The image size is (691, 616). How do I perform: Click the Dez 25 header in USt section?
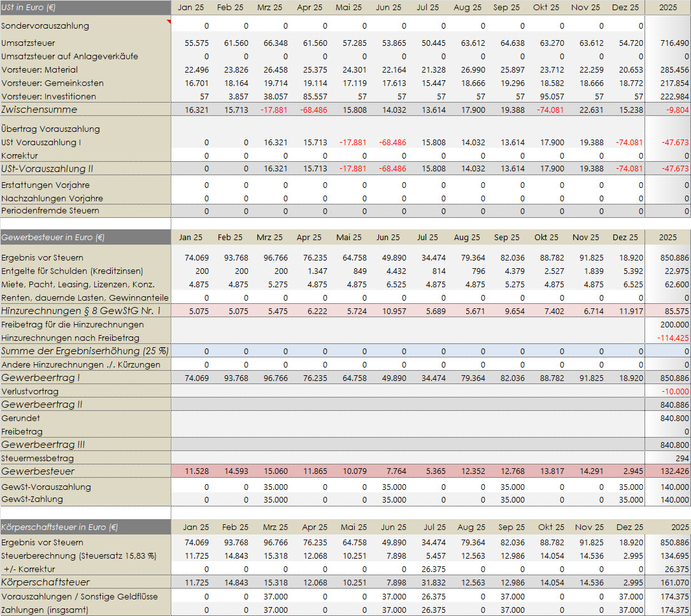click(625, 8)
